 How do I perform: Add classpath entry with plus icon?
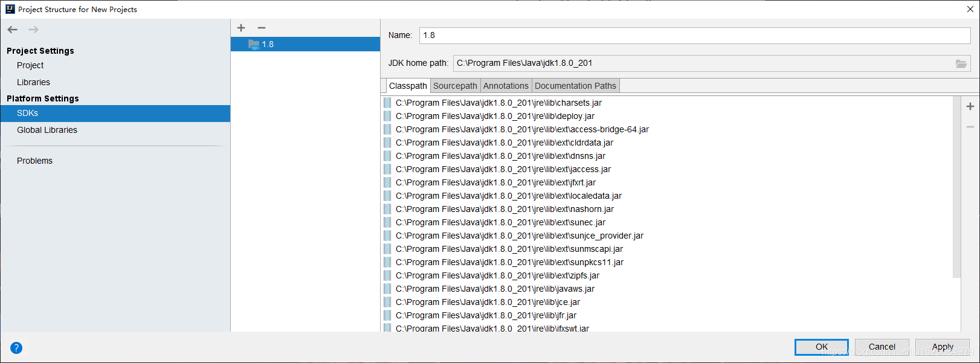click(970, 106)
